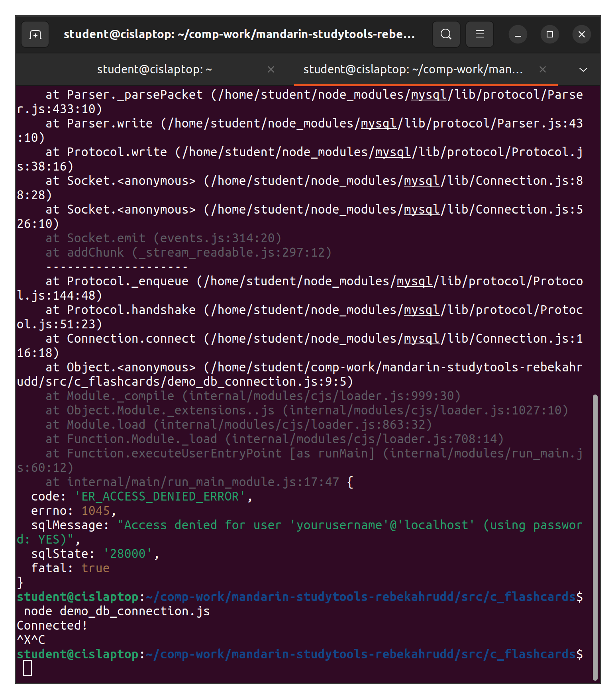Viewport: 616px width, 699px height.
Task: Open the terminal search tool
Action: 446,35
